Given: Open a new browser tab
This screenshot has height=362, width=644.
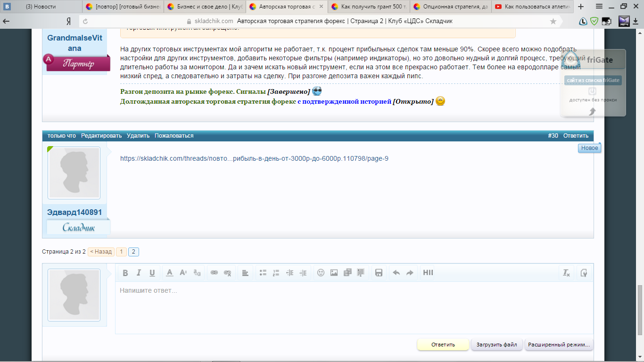Looking at the screenshot, I should (581, 7).
